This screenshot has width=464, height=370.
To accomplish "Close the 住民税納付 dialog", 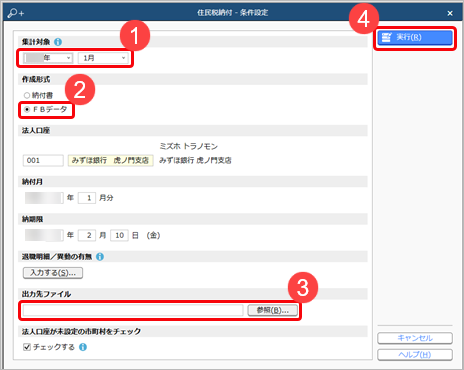I will coord(450,13).
